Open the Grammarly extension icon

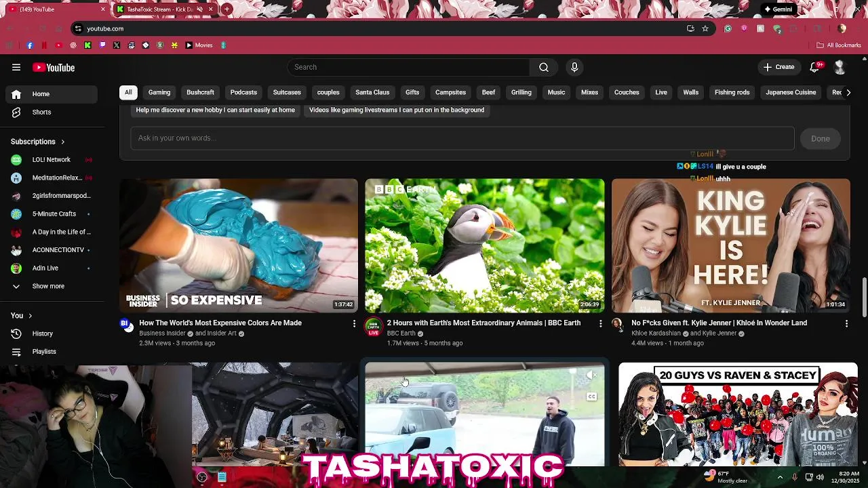[728, 28]
